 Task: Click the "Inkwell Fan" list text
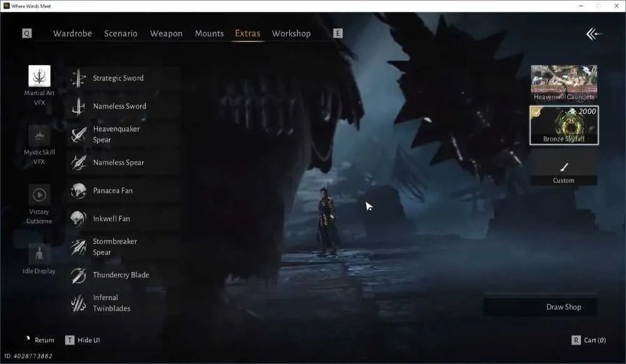click(x=111, y=219)
